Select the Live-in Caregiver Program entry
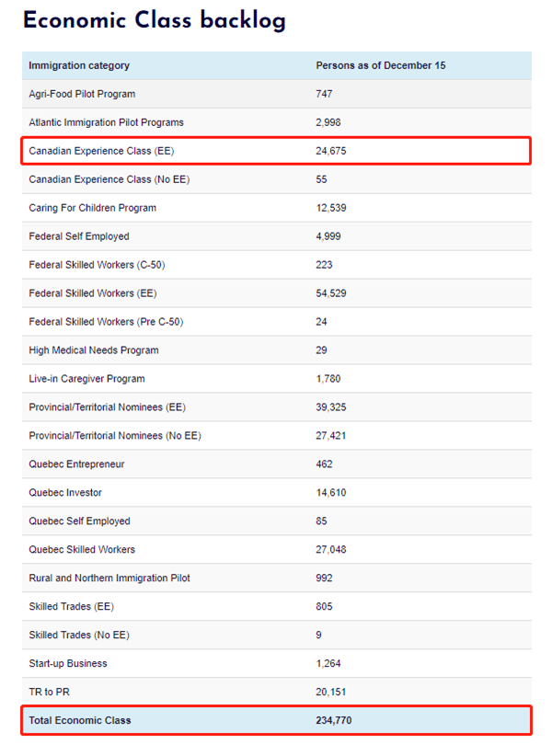This screenshot has width=552, height=756. pyautogui.click(x=86, y=379)
